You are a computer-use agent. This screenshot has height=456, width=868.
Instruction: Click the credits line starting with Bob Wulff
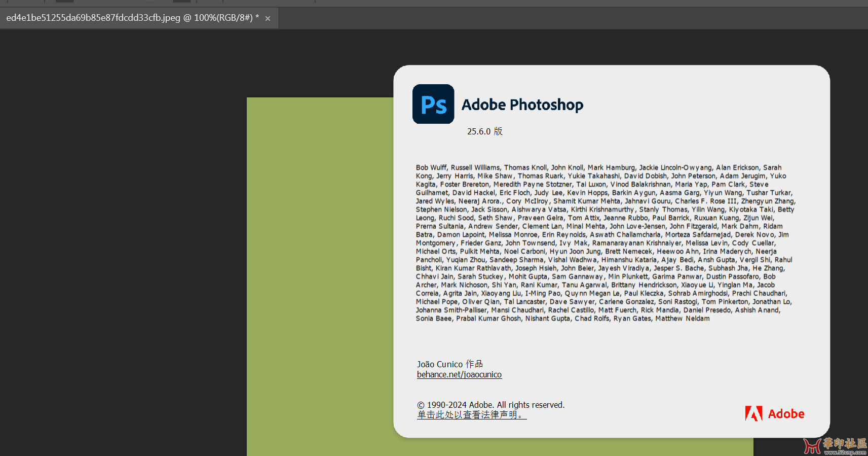(x=598, y=167)
